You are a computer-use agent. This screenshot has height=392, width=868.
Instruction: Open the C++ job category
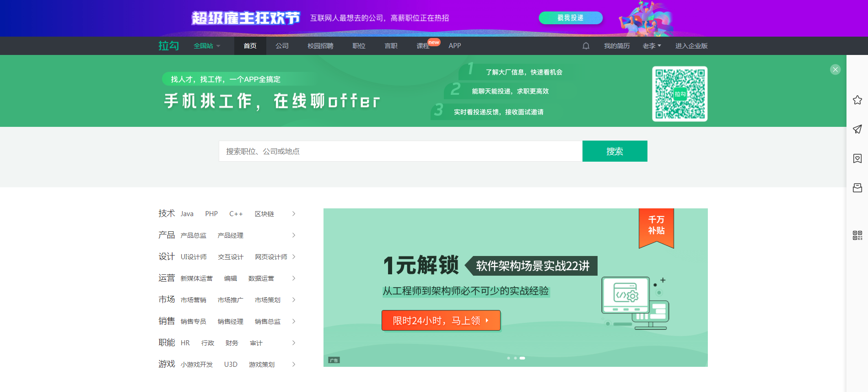coord(236,214)
